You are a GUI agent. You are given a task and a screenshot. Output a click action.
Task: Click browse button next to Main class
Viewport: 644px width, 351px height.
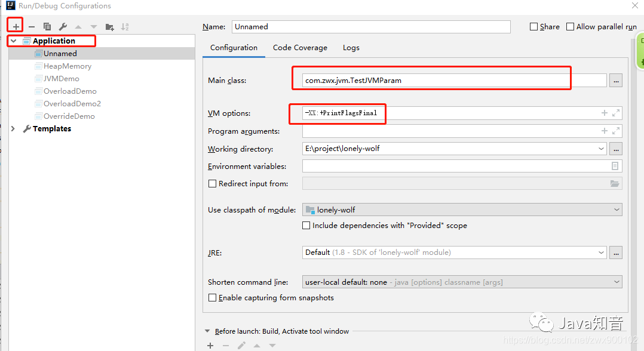point(616,81)
